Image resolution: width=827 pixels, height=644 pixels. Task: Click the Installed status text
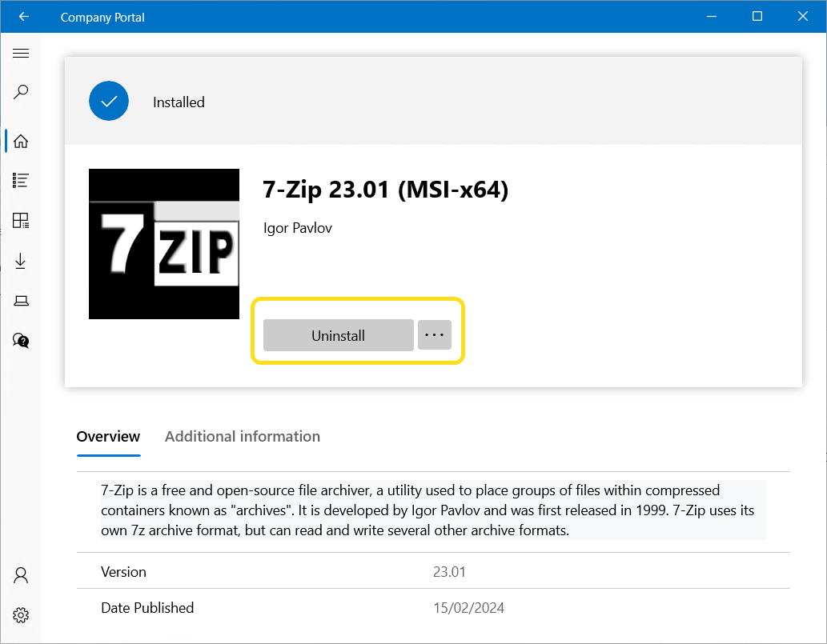179,102
